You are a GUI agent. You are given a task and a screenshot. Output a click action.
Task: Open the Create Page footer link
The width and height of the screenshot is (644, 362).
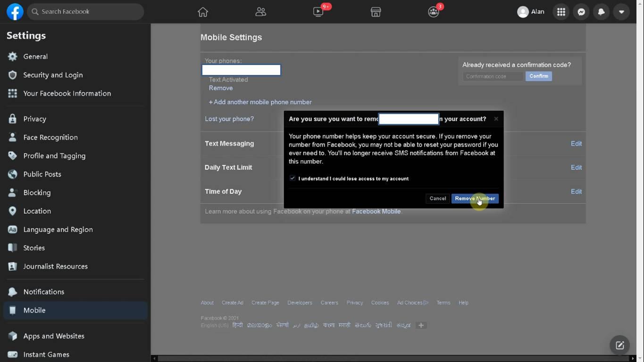(265, 303)
